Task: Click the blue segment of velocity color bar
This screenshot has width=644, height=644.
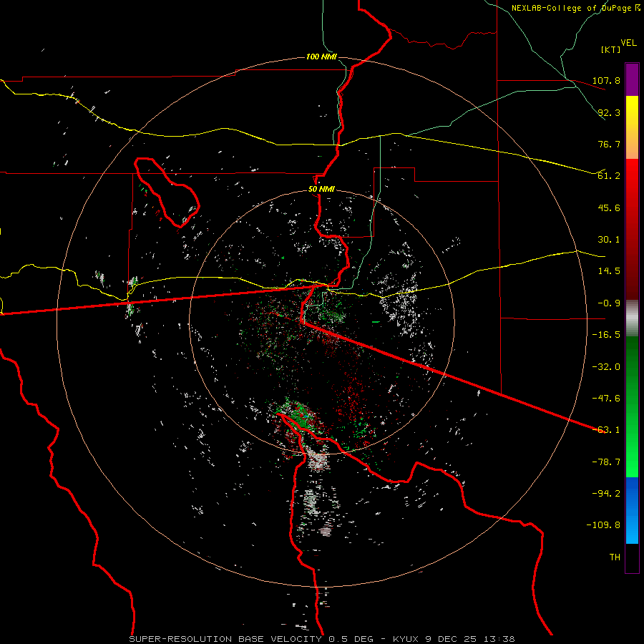Action: click(632, 510)
